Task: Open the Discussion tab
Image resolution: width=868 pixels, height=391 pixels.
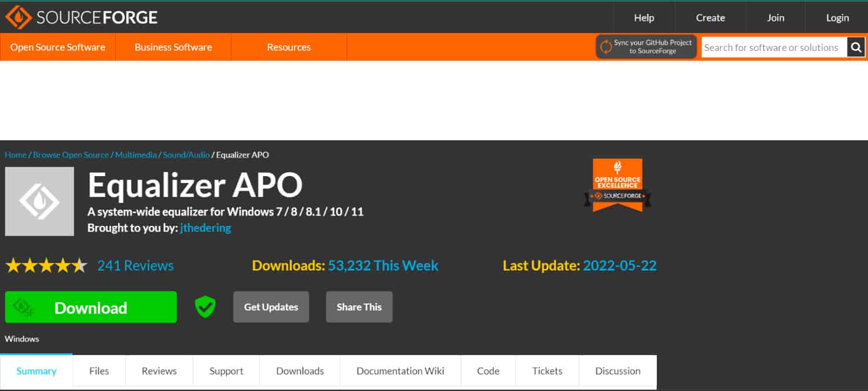Action: click(x=618, y=371)
